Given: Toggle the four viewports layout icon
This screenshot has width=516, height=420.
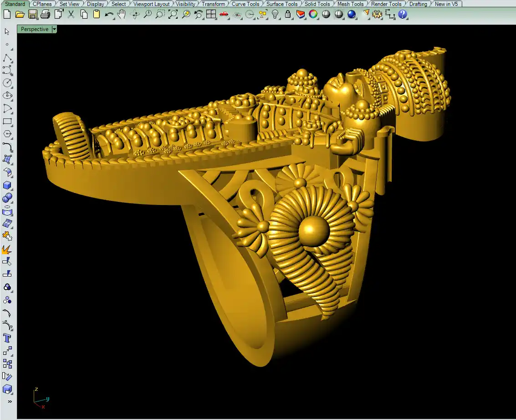Looking at the screenshot, I should [x=211, y=15].
